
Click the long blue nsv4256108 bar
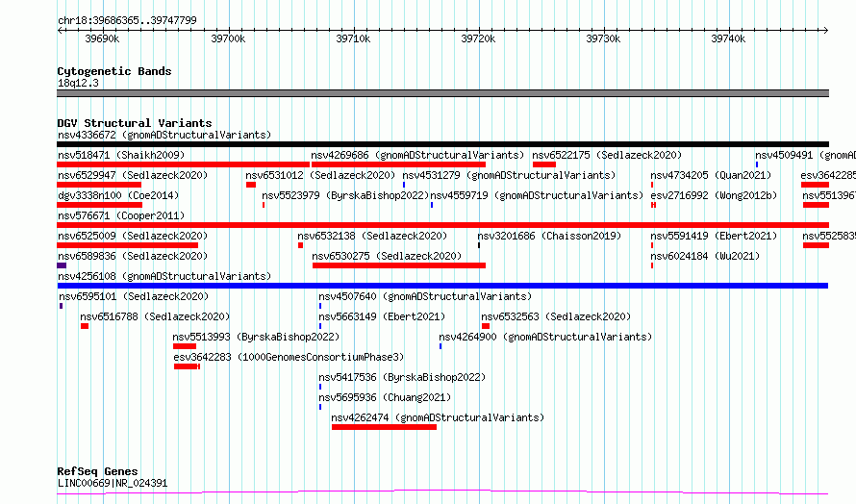click(442, 286)
